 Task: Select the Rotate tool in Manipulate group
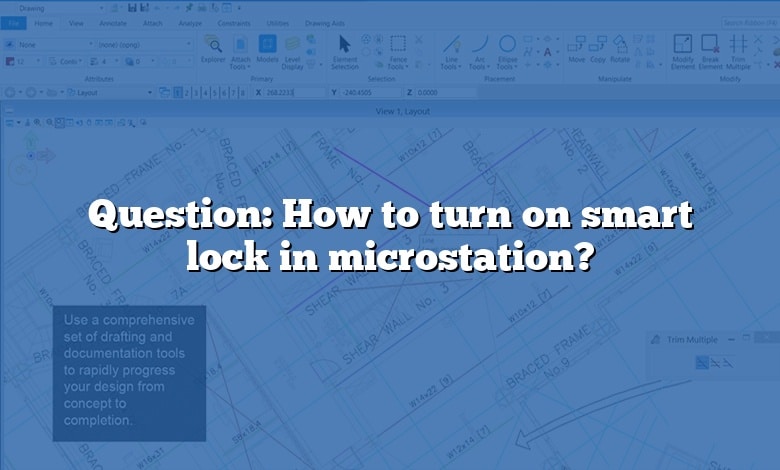[x=620, y=49]
